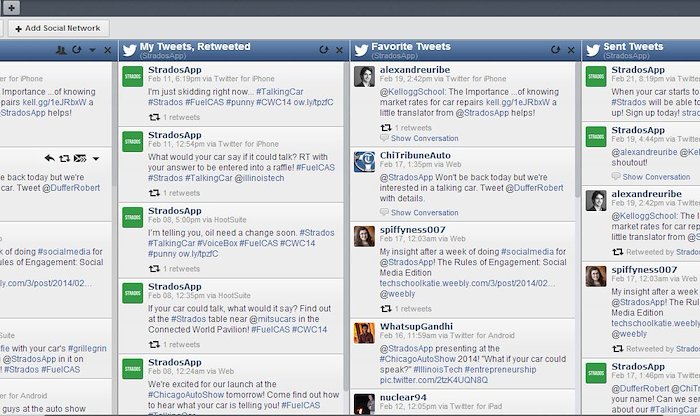Screen dimensions: 700x416
Task: Click StradosApp avatar on Feb 11, 12:54pm tweet
Action: tap(133, 141)
